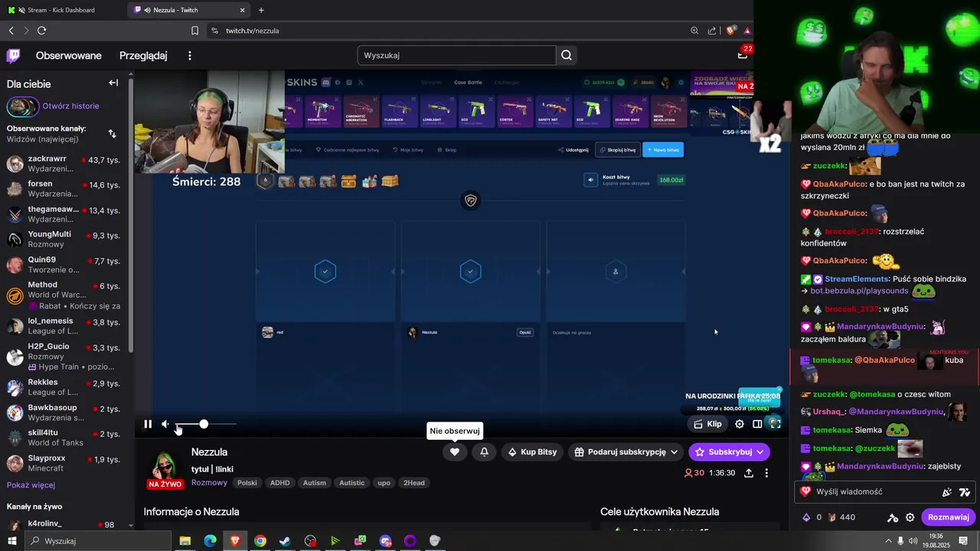Open a new browser tab

[x=261, y=10]
